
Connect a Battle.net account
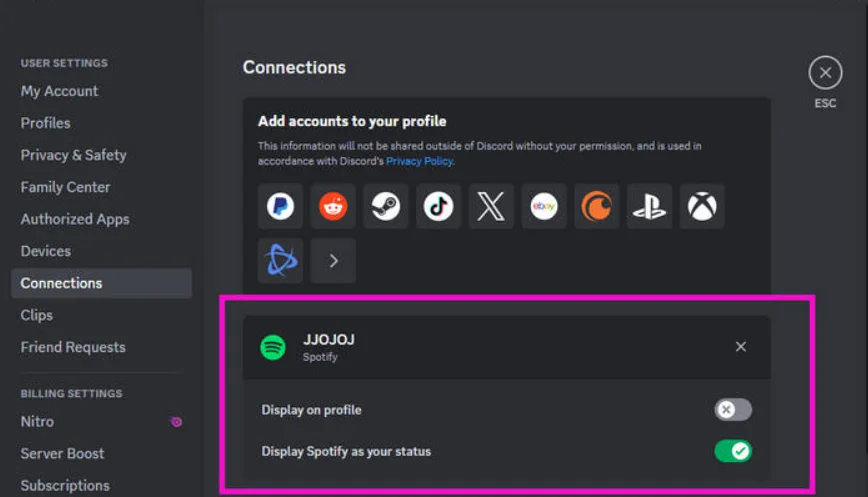pyautogui.click(x=280, y=261)
